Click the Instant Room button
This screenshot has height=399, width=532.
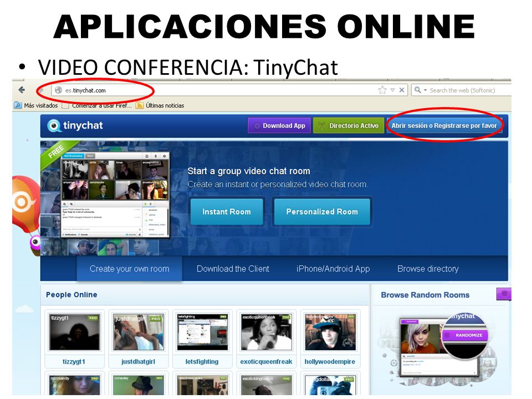(x=227, y=212)
